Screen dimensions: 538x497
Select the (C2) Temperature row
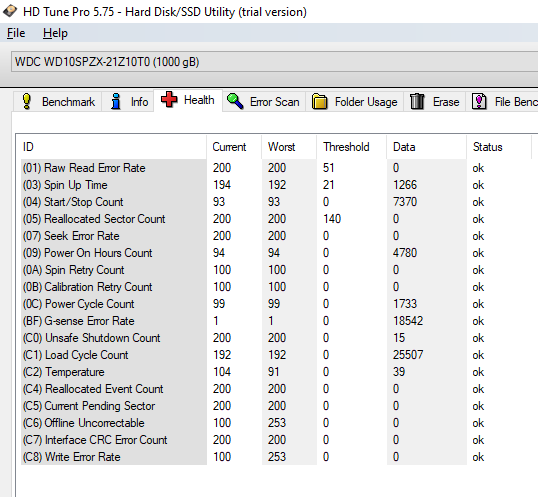click(x=277, y=372)
